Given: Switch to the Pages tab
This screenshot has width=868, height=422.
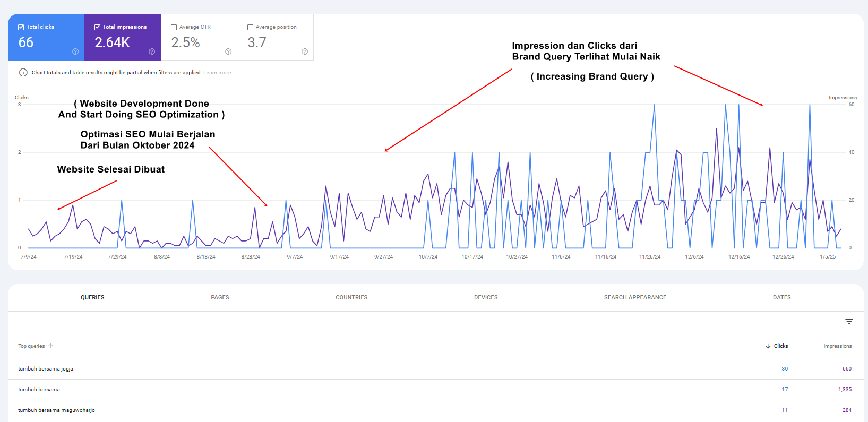Looking at the screenshot, I should (x=220, y=297).
